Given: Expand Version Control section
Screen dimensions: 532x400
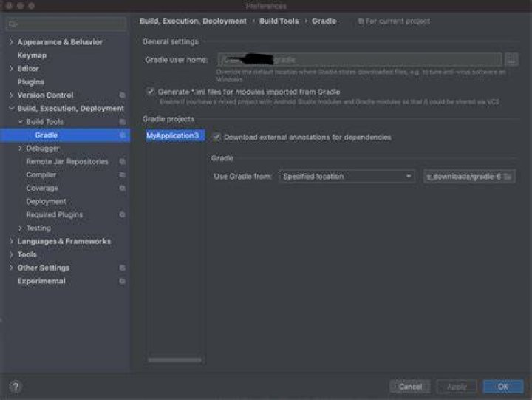Looking at the screenshot, I should click(x=12, y=95).
